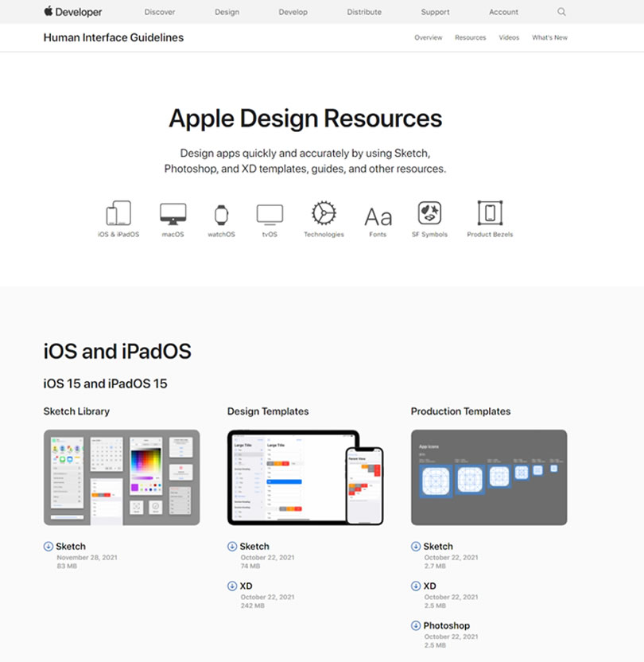Click the '2.7 MB' size text
Screen dimensions: 644x662
pyautogui.click(x=435, y=566)
